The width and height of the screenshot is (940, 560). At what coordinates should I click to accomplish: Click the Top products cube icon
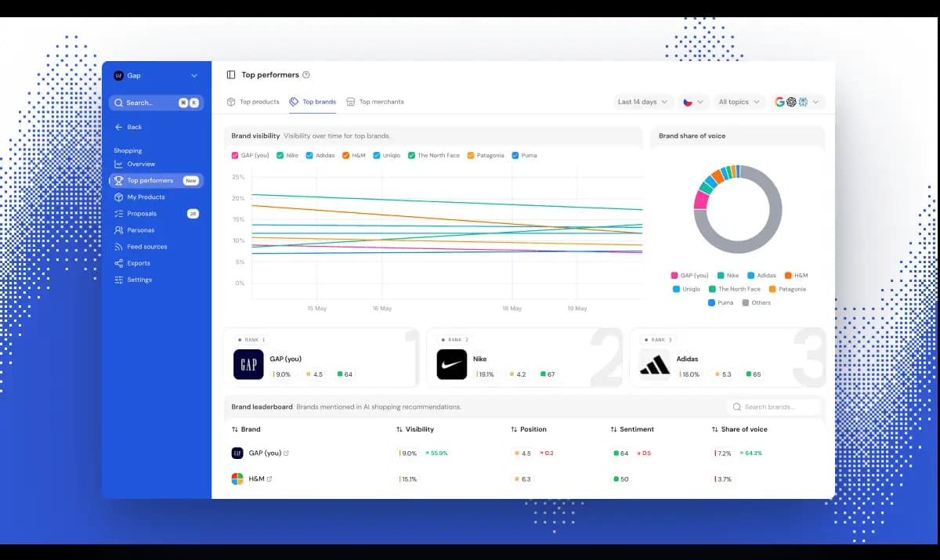[x=231, y=102]
